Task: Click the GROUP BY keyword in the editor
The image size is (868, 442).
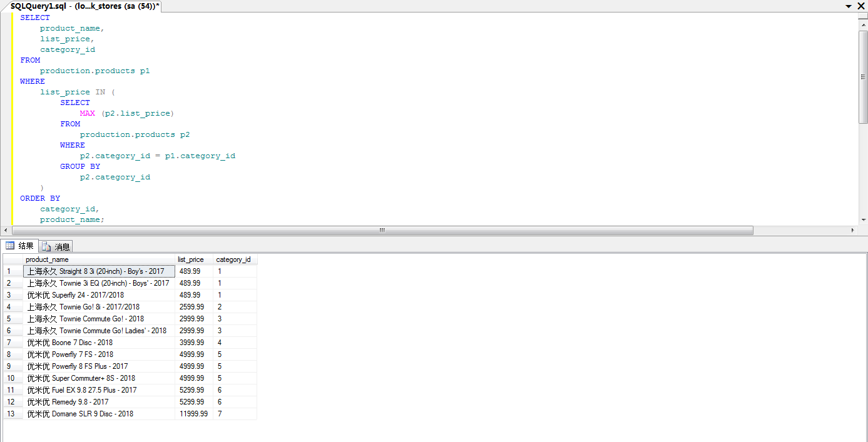Action: 80,166
